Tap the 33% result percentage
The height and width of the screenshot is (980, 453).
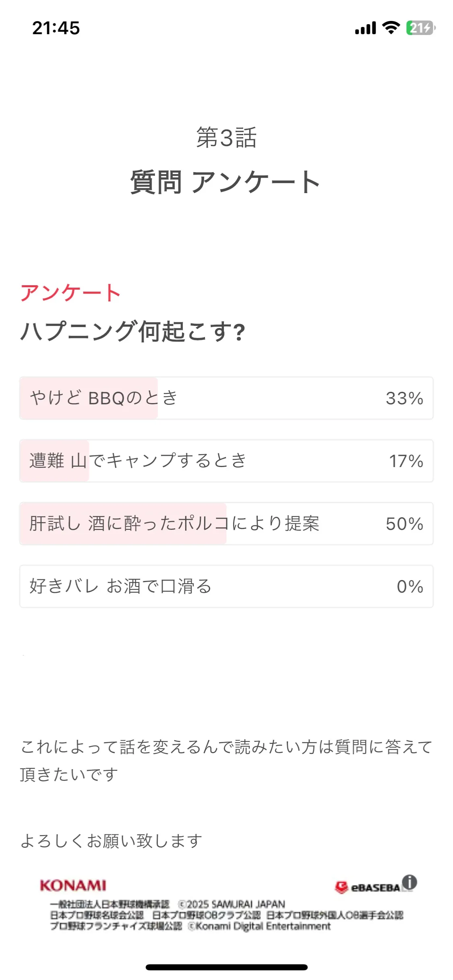point(404,398)
